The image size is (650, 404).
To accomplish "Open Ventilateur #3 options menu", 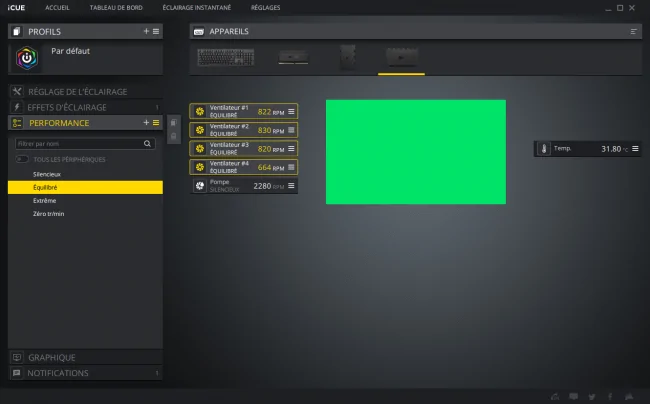I will point(291,148).
